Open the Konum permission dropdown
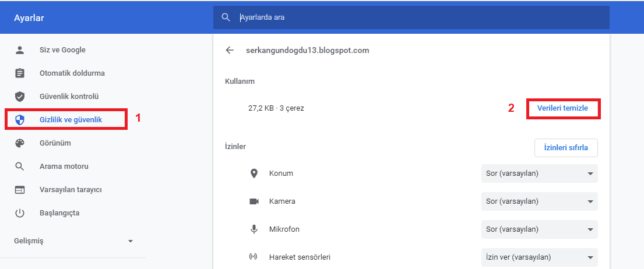 (x=539, y=174)
